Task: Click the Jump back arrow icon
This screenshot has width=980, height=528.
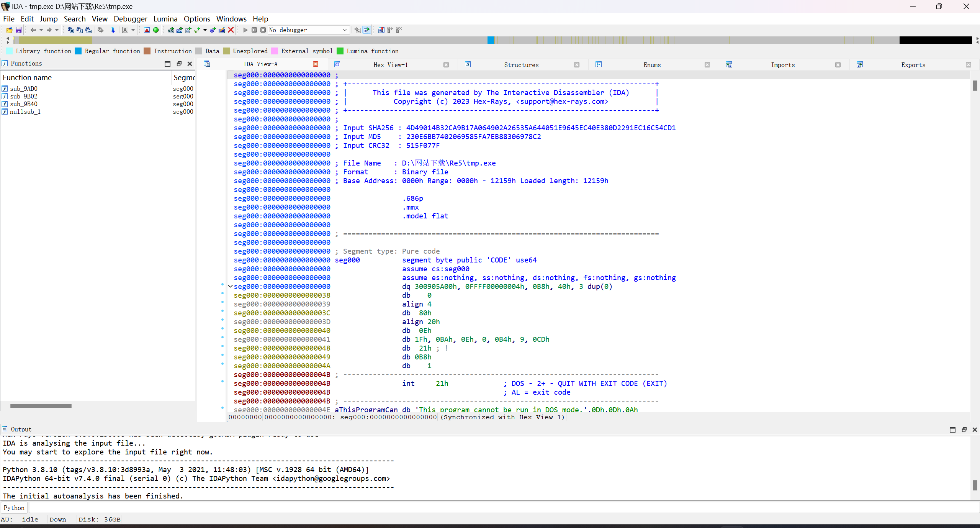Action: [x=33, y=30]
